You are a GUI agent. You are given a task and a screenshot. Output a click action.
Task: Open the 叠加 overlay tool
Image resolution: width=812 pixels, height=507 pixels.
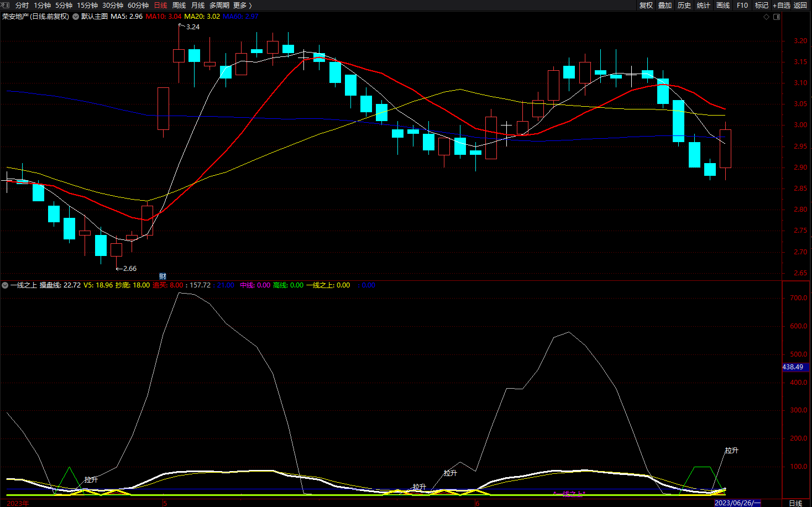[664, 5]
